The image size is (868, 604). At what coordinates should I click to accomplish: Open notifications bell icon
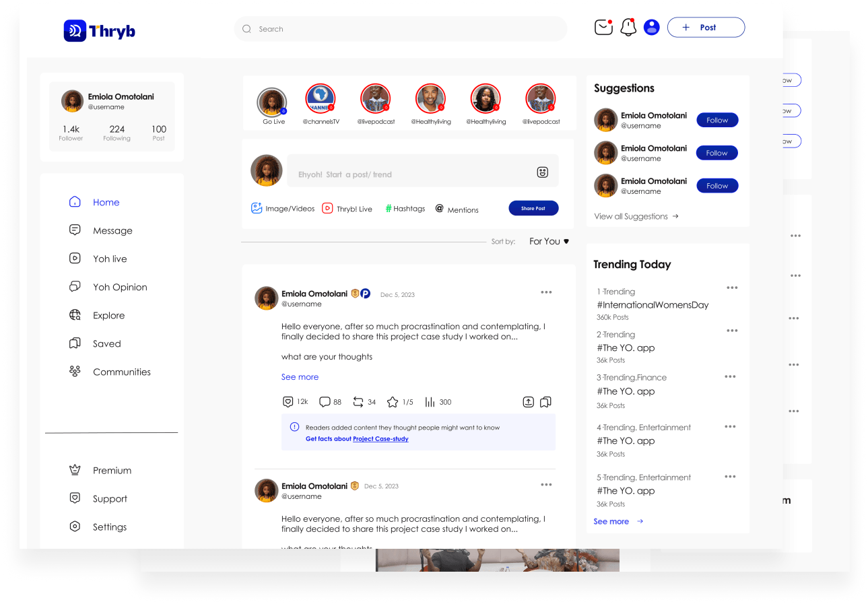pyautogui.click(x=628, y=27)
